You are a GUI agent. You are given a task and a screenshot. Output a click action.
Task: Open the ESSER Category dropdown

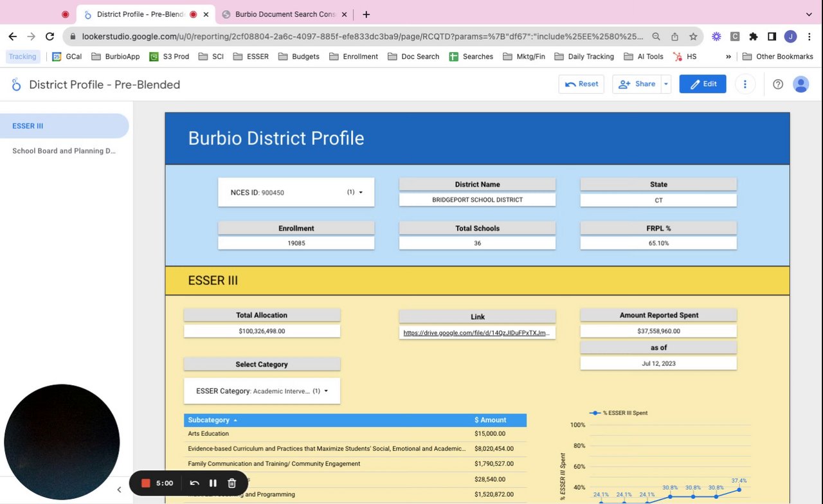click(x=262, y=391)
